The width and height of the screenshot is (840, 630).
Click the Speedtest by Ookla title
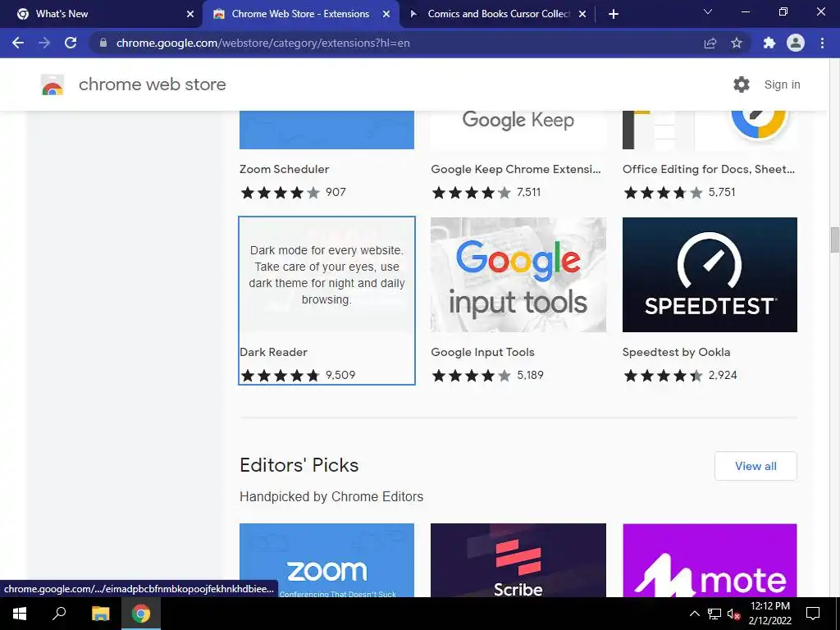click(676, 353)
